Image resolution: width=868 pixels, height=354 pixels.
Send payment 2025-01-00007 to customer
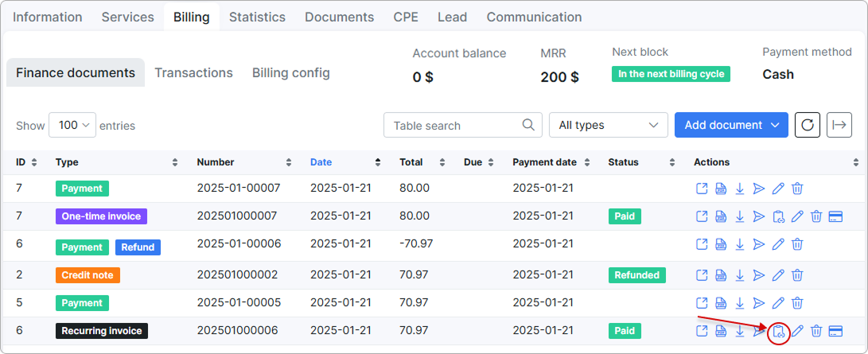click(x=758, y=189)
